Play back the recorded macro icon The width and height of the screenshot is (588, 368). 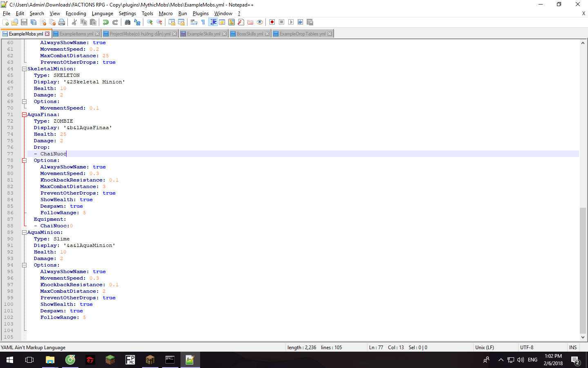click(291, 22)
